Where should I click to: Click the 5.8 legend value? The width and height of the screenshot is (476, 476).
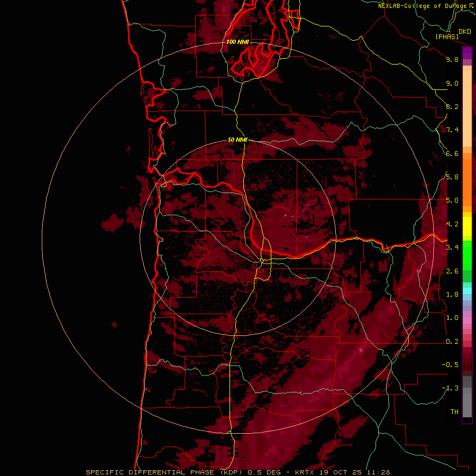[x=452, y=177]
